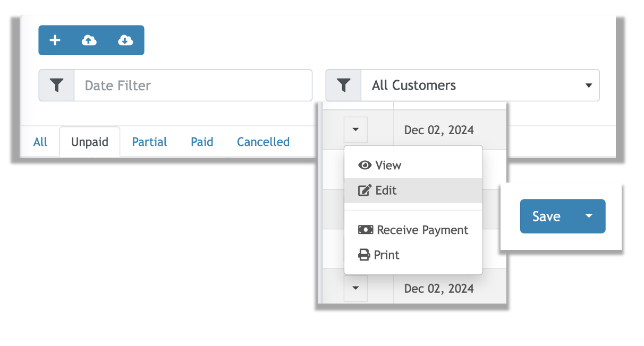The height and width of the screenshot is (346, 644).
Task: Click the filter icon beside Date Filter
Action: pos(56,85)
